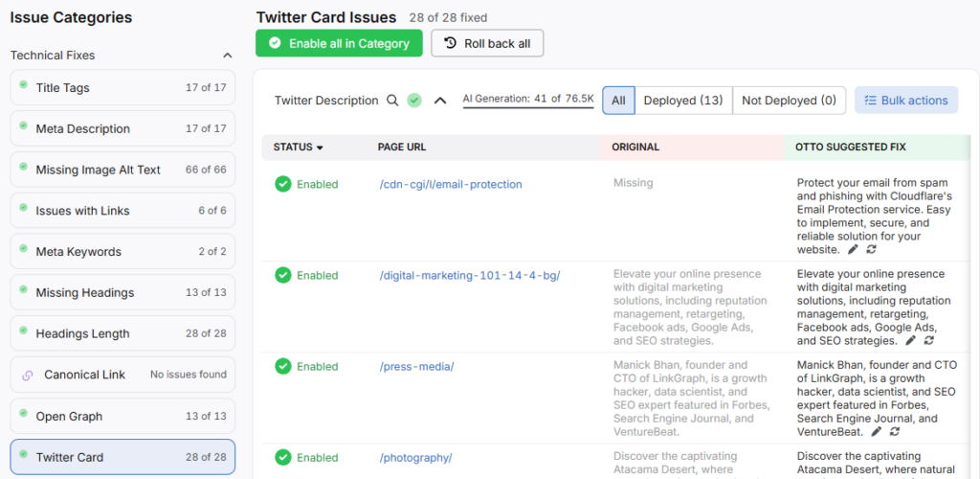Switch to the Deployed (13) filter tab
Viewport: 980px width, 479px height.
683,101
